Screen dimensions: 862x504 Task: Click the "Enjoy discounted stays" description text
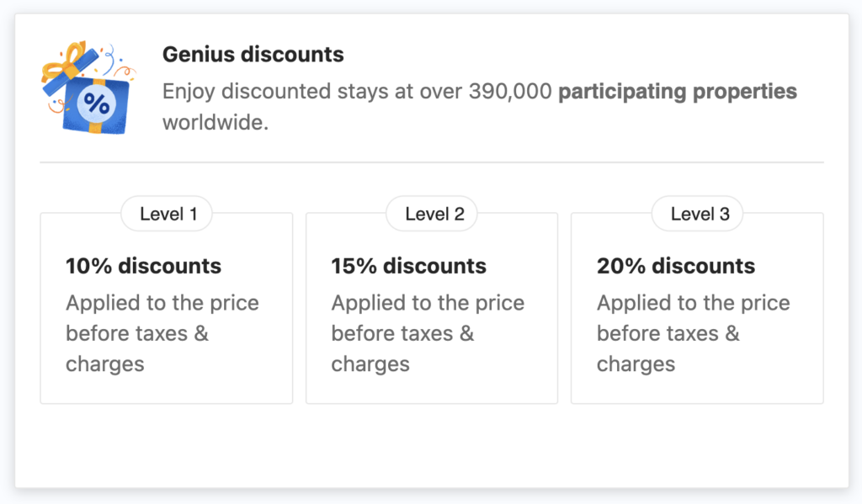click(x=275, y=91)
